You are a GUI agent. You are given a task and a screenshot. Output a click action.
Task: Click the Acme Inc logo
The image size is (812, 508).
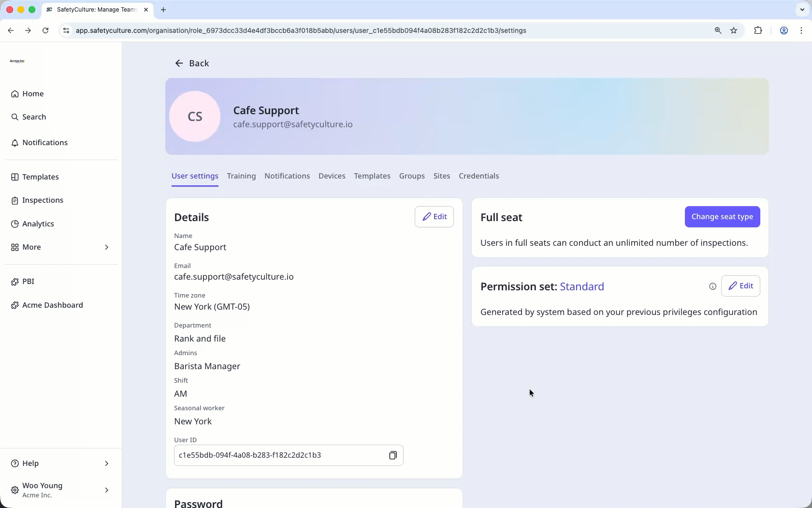17,61
